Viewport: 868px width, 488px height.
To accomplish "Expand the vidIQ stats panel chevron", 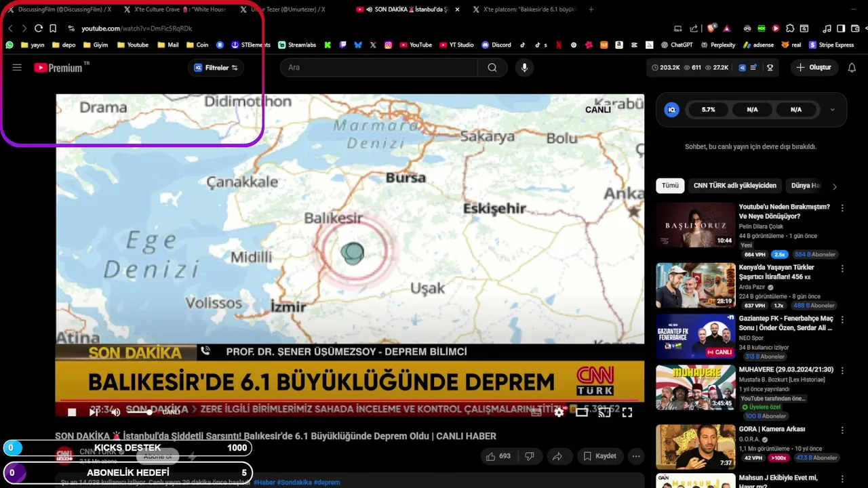I will [833, 109].
